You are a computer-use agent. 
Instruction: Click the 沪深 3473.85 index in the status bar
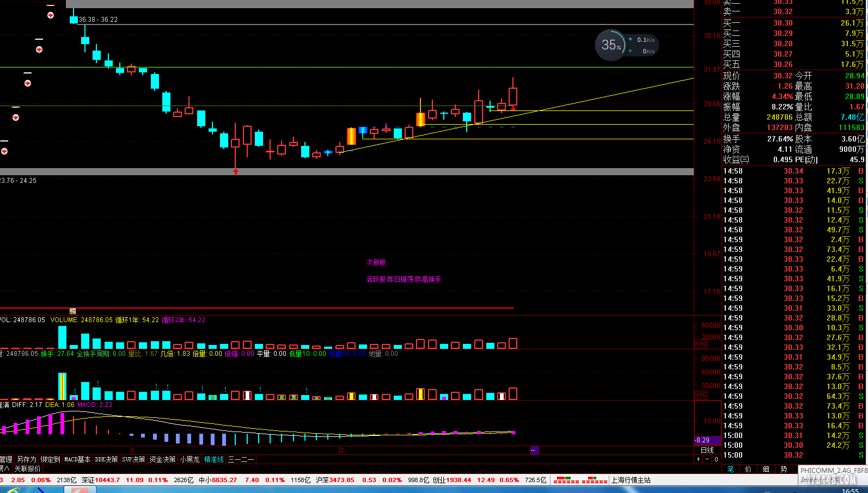tap(335, 480)
